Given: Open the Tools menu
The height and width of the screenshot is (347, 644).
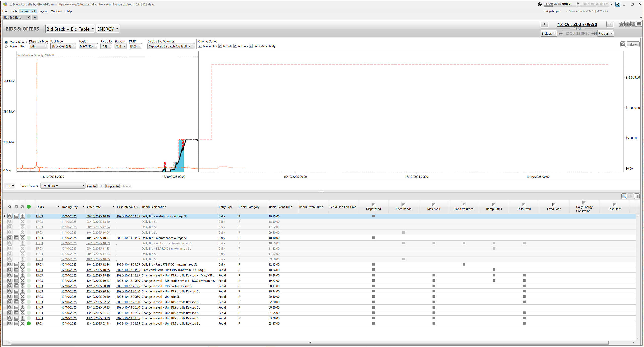Looking at the screenshot, I should [13, 11].
